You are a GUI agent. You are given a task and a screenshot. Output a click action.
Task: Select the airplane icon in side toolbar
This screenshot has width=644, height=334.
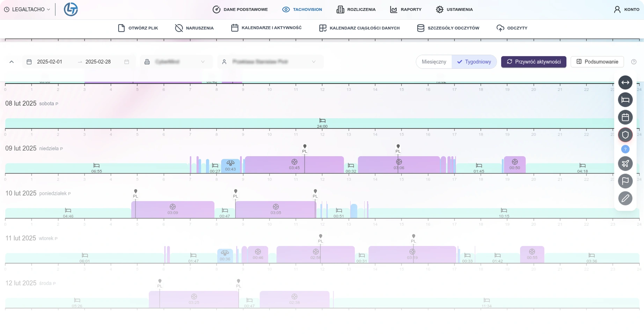point(625,164)
